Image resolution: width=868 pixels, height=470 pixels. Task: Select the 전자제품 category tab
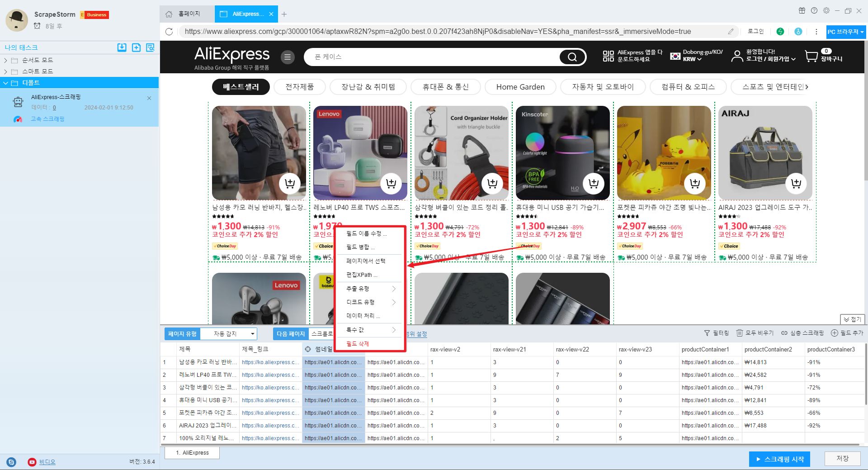pos(299,87)
